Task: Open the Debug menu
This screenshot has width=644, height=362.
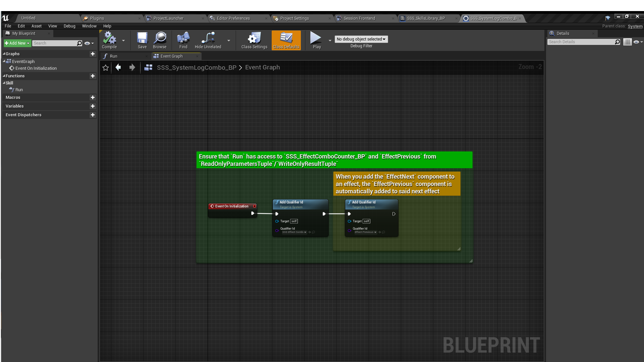Action: [69, 26]
